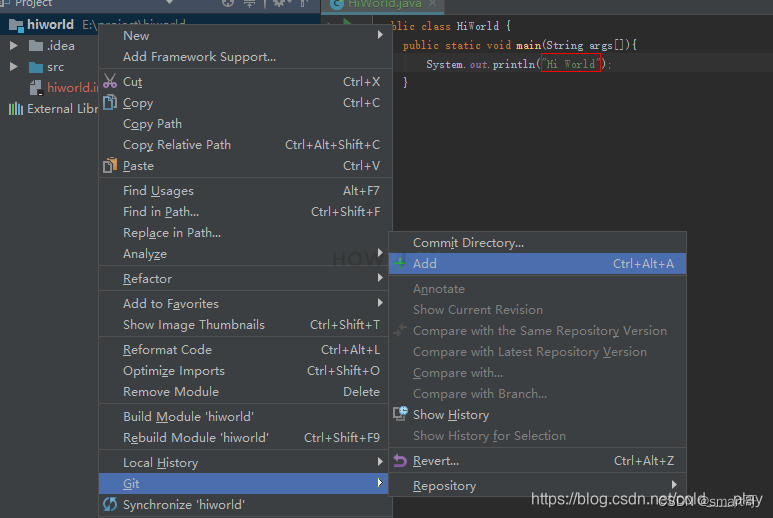Select the External Libraries tree item

(53, 108)
